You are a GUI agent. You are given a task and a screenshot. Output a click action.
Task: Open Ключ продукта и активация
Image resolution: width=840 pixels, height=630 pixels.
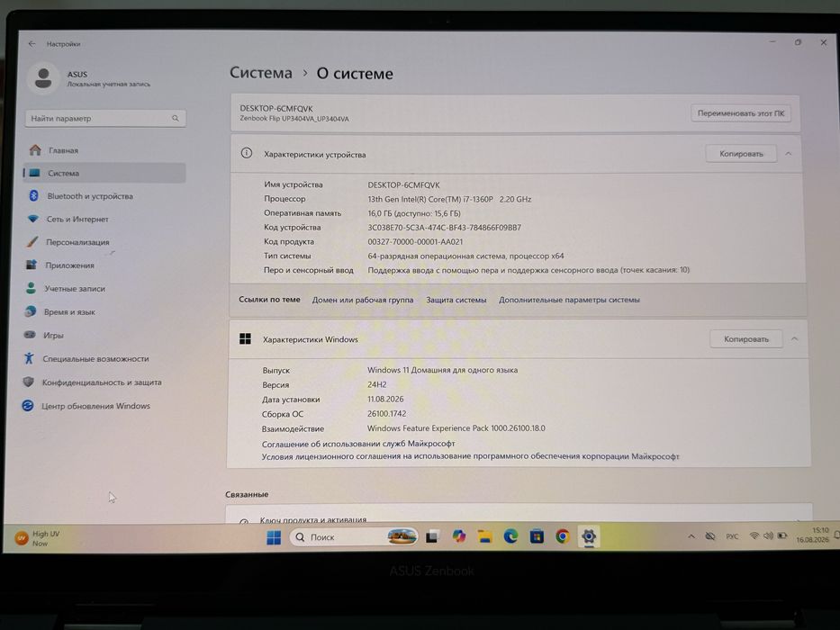point(312,519)
